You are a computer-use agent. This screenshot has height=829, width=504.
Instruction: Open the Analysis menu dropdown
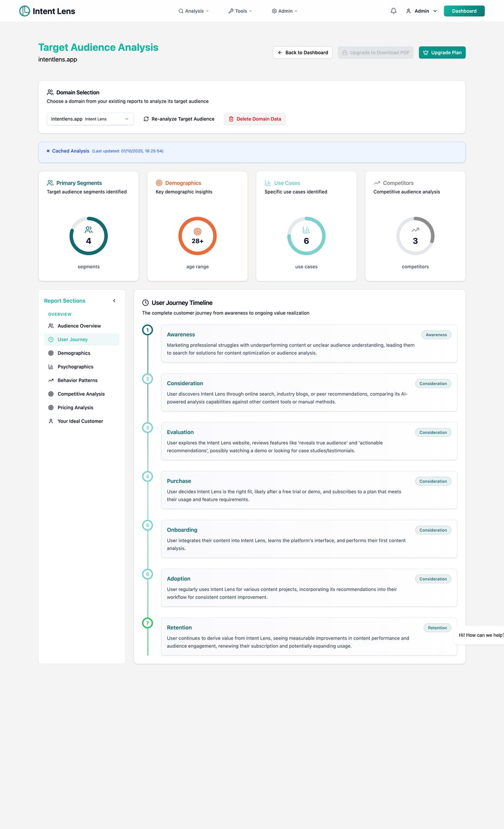click(x=194, y=11)
